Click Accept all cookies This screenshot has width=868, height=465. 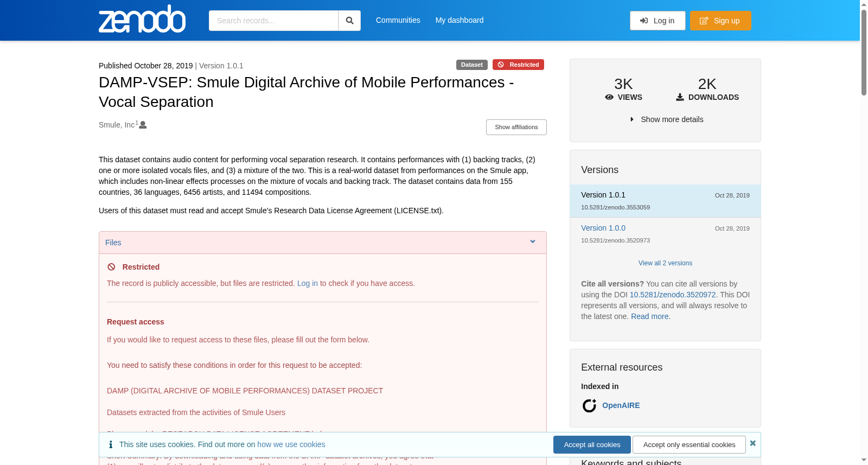[x=592, y=444]
